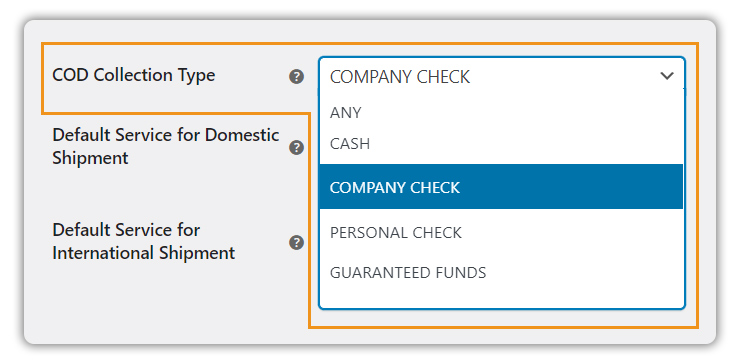
Task: Select the highlighted COMPANY CHECK option
Action: [501, 187]
